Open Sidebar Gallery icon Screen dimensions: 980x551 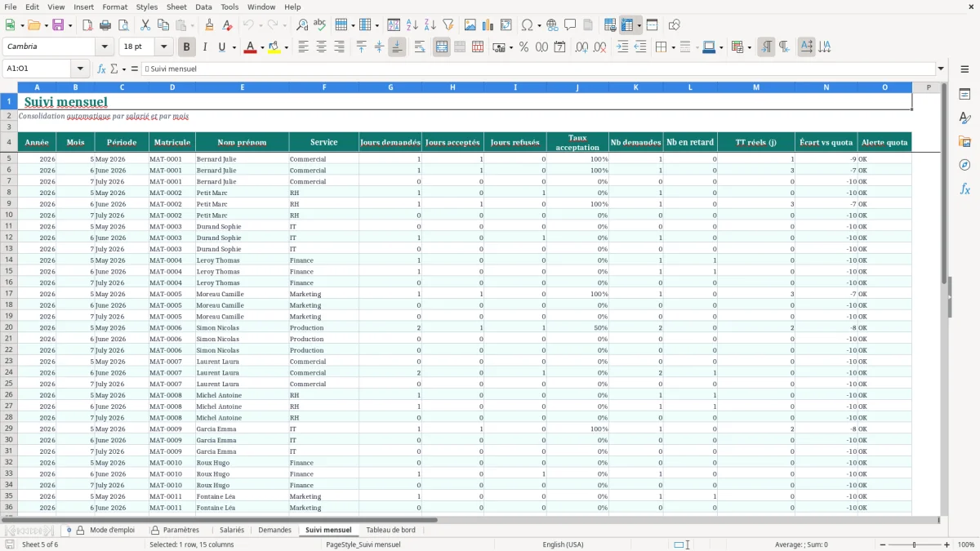964,141
